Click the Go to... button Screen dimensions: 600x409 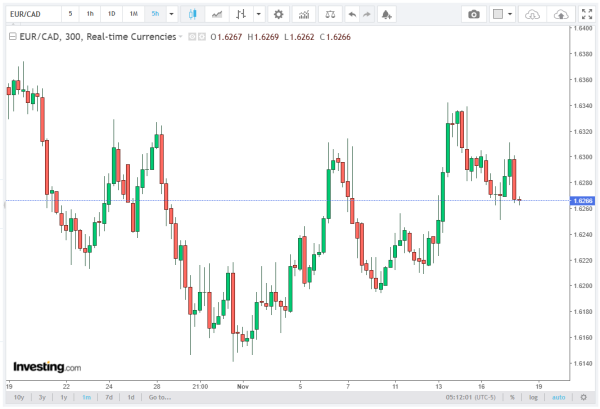(x=158, y=397)
